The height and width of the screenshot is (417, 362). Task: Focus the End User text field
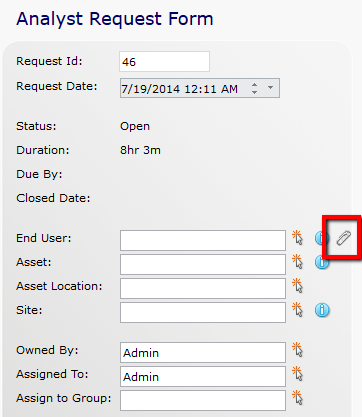point(203,240)
